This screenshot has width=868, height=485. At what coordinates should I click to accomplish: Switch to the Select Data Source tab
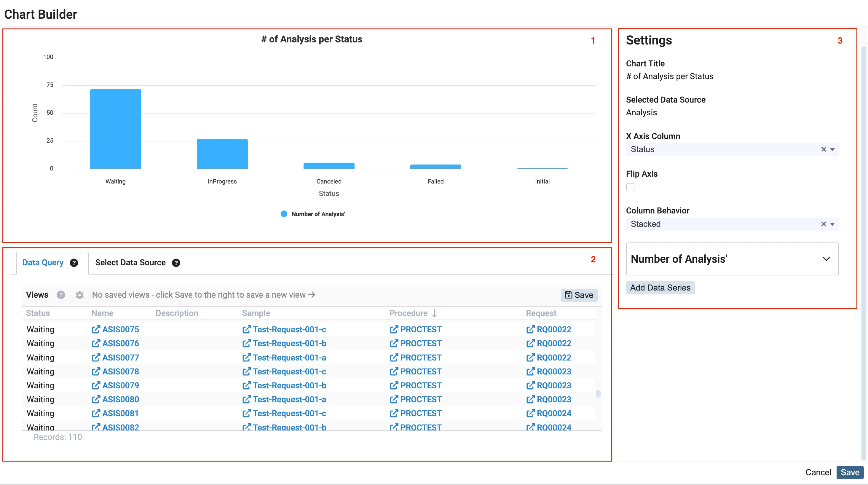[x=130, y=263]
